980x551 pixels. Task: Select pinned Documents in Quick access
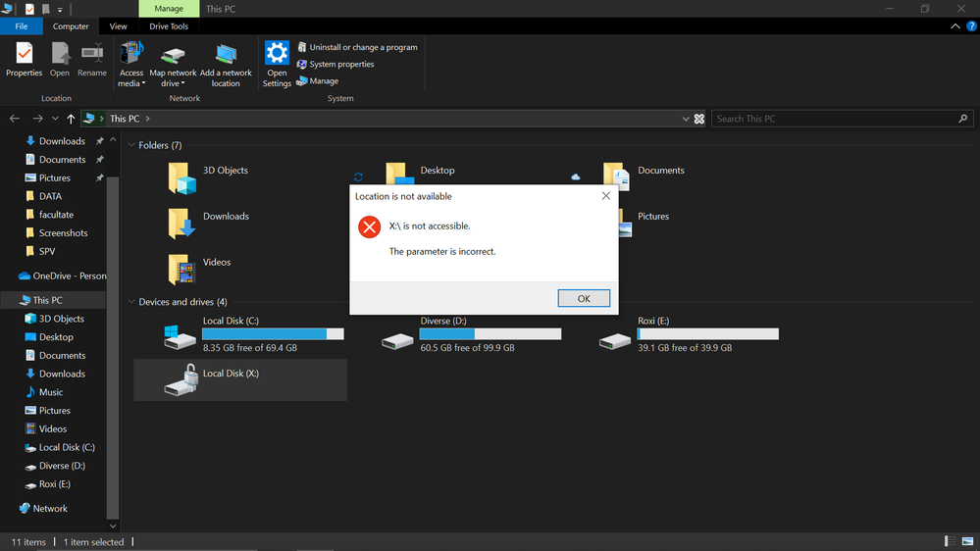(x=62, y=159)
